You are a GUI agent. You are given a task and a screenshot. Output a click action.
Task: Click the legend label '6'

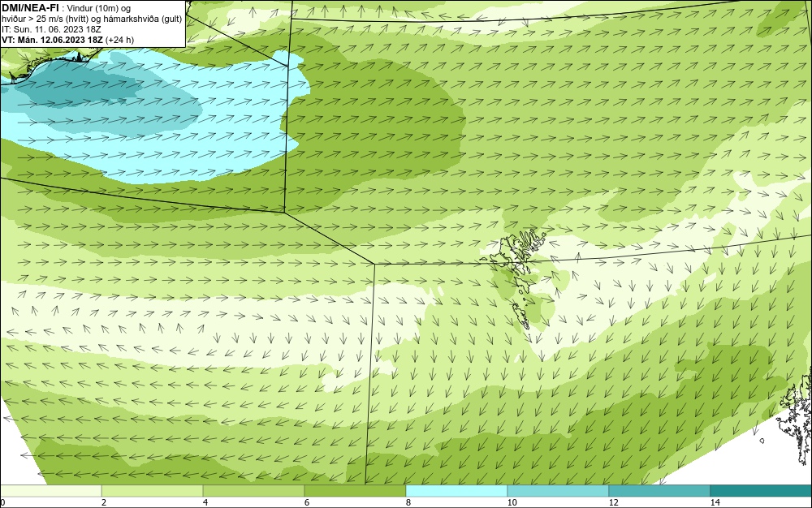click(307, 502)
